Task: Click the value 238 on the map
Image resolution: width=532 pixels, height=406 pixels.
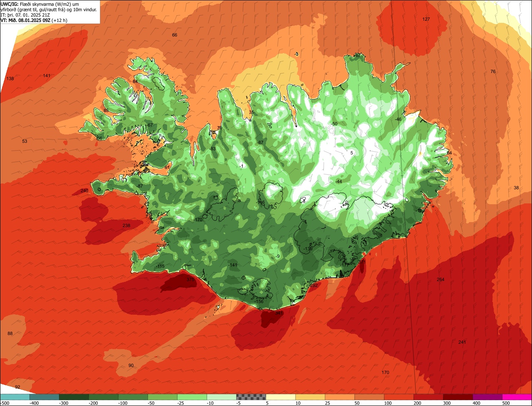Action: tap(126, 226)
